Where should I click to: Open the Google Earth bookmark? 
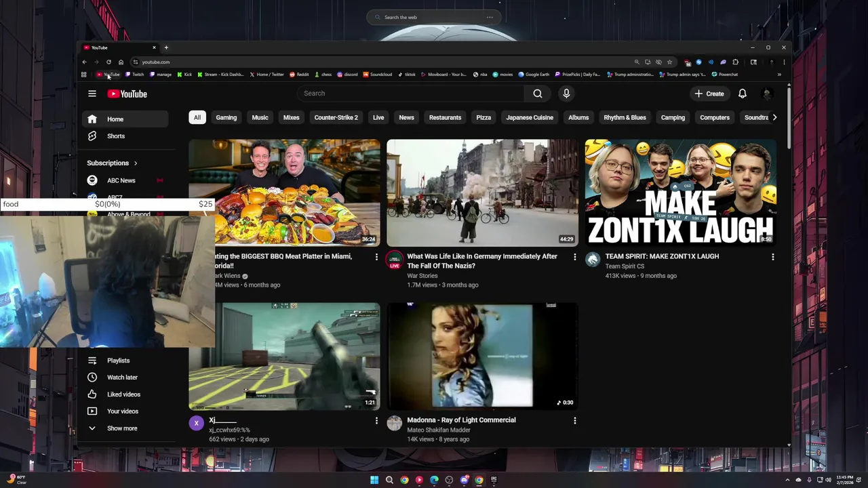[x=534, y=75]
